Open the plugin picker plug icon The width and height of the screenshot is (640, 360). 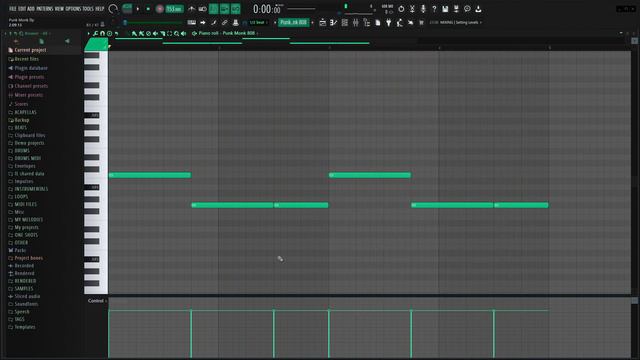(389, 22)
